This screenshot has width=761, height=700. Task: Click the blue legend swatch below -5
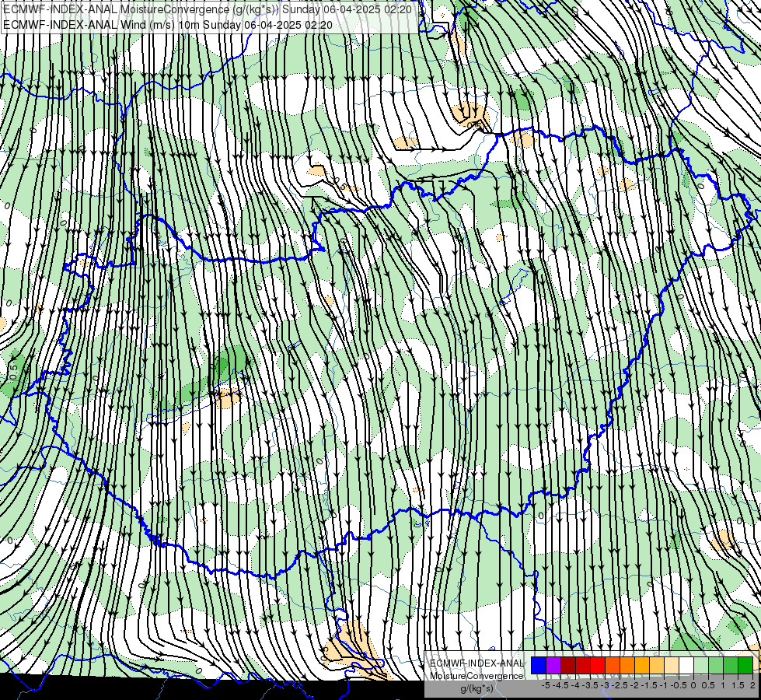[x=539, y=666]
